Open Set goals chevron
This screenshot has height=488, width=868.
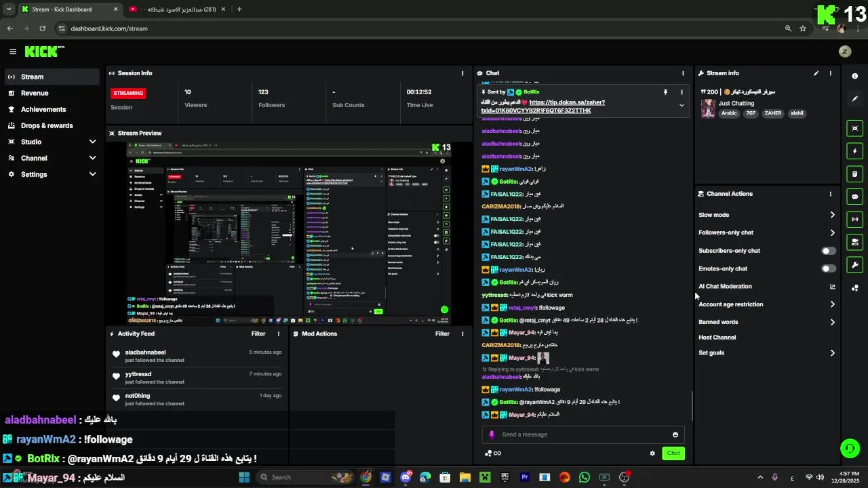(833, 353)
